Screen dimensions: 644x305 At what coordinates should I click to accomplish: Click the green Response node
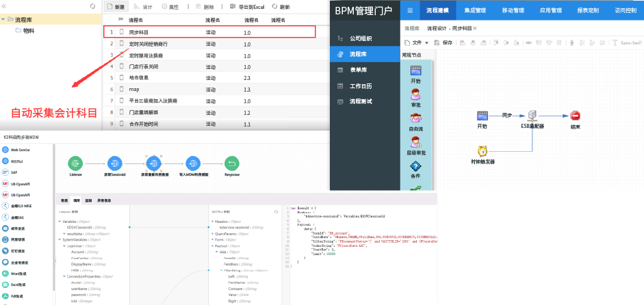click(232, 163)
